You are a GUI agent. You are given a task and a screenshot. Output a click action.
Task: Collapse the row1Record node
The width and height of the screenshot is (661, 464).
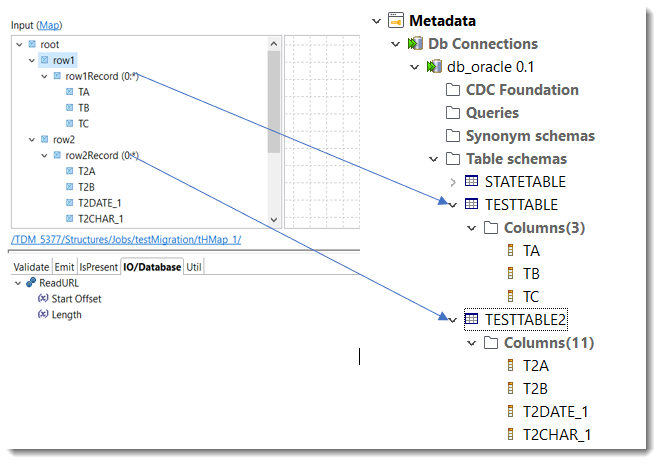[x=44, y=76]
